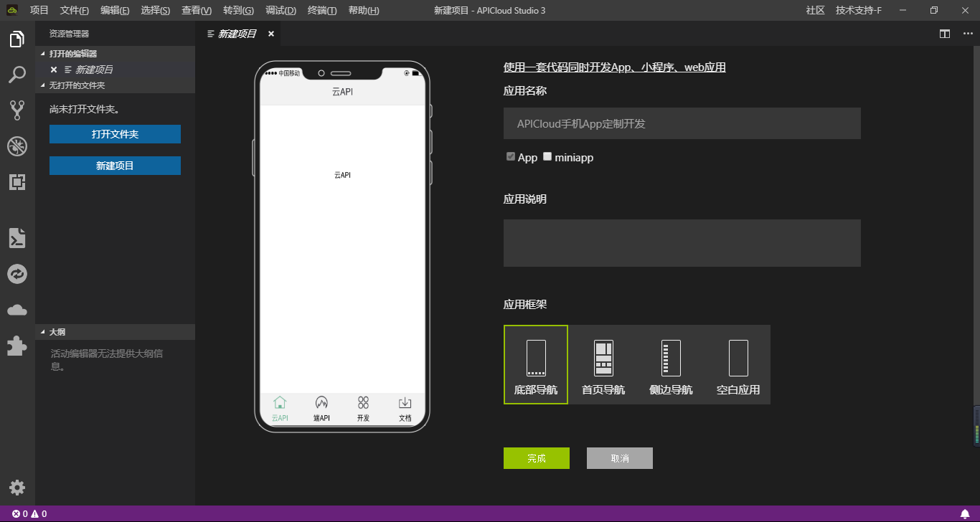Close the 新建项目 editor tab
The height and width of the screenshot is (522, 980).
(x=271, y=34)
